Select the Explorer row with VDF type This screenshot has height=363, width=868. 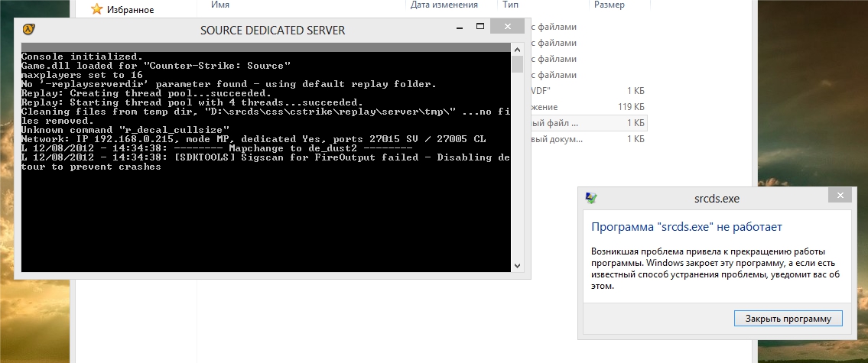click(588, 91)
